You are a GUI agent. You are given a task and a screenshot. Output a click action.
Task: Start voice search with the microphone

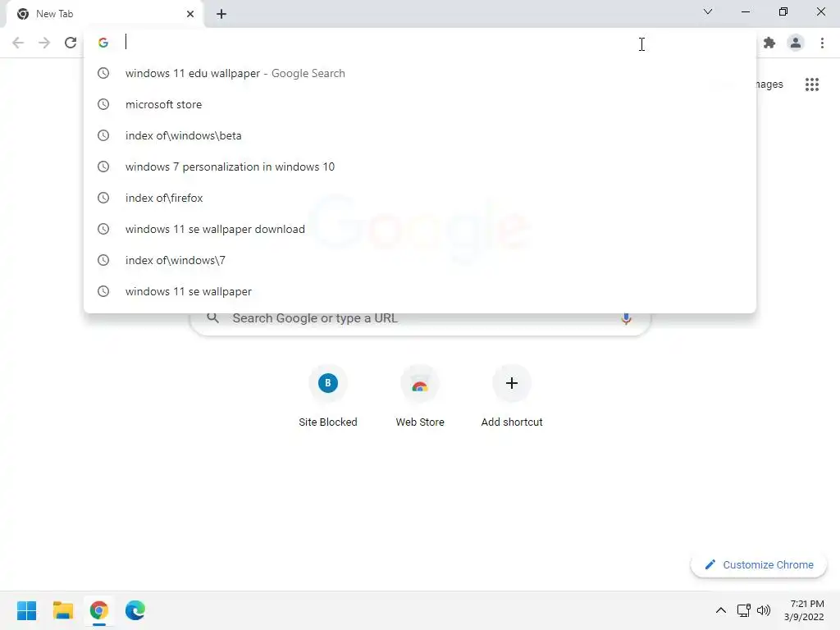click(626, 318)
